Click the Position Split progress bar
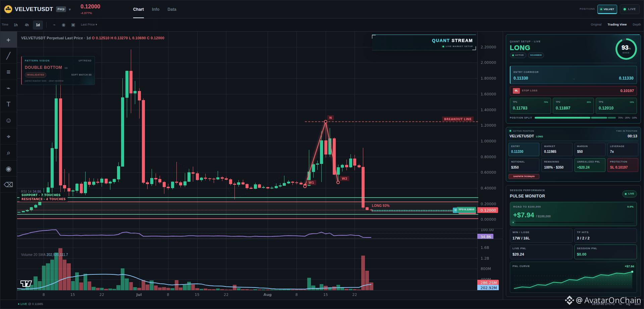Viewport: 644px width, 309px height. [575, 118]
